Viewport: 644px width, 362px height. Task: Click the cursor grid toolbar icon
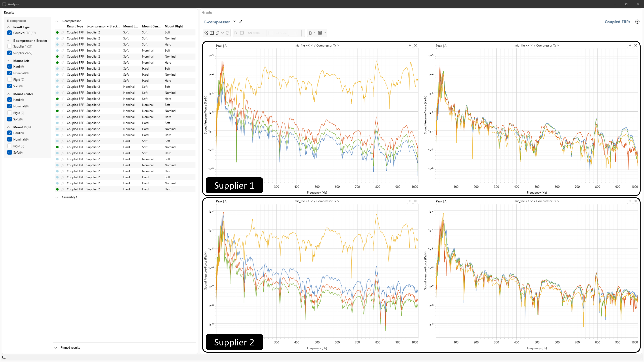[x=212, y=33]
